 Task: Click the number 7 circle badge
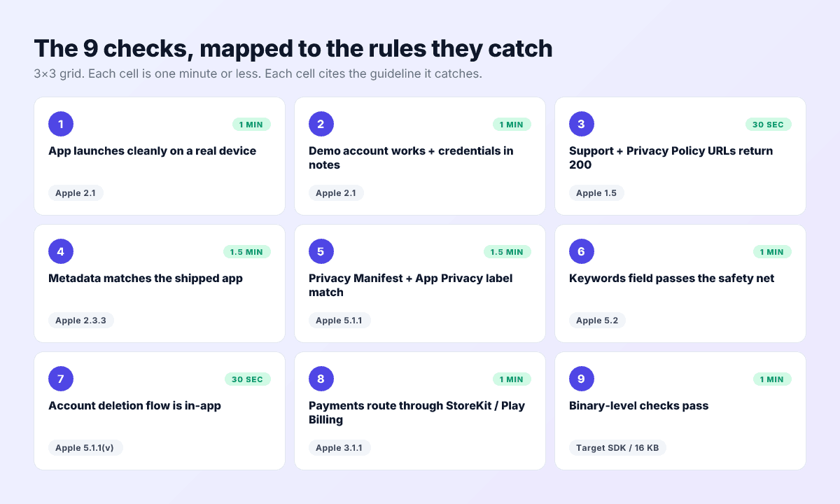pos(61,379)
